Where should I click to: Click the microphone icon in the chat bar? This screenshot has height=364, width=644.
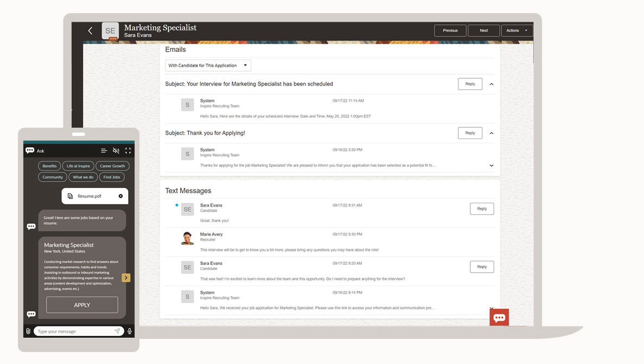129,331
